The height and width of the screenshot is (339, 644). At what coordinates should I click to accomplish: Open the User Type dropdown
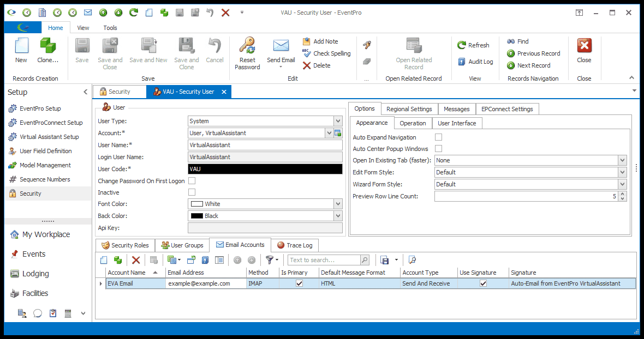338,121
